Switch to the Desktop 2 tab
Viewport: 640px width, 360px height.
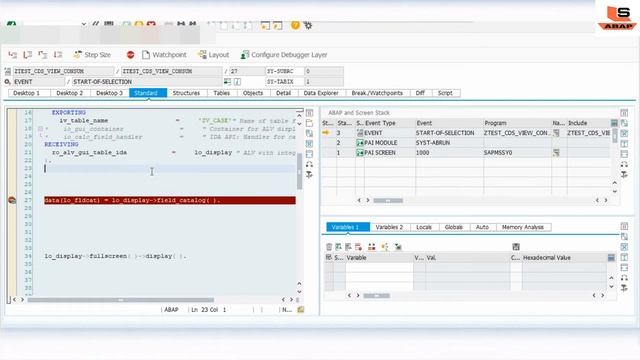pyautogui.click(x=69, y=93)
